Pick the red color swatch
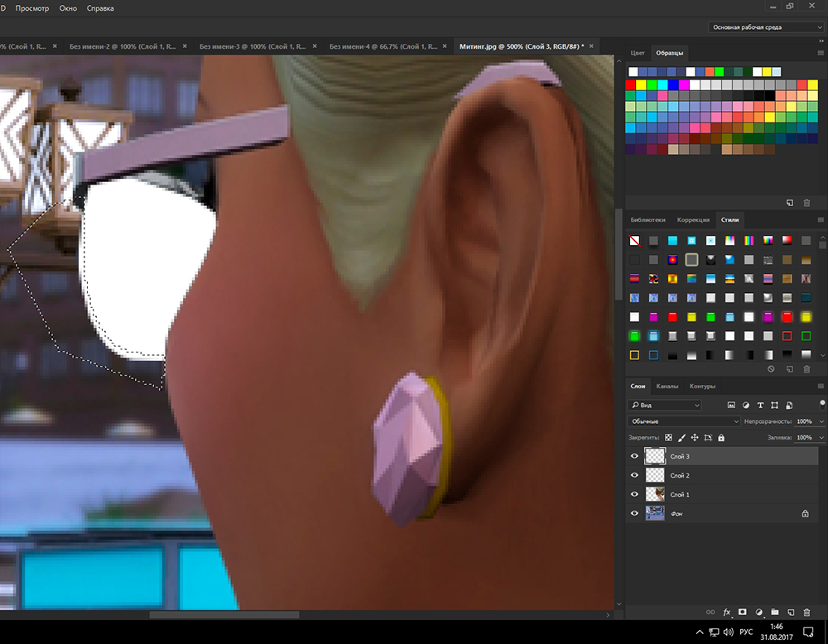Viewport: 828px width, 644px height. tap(632, 84)
